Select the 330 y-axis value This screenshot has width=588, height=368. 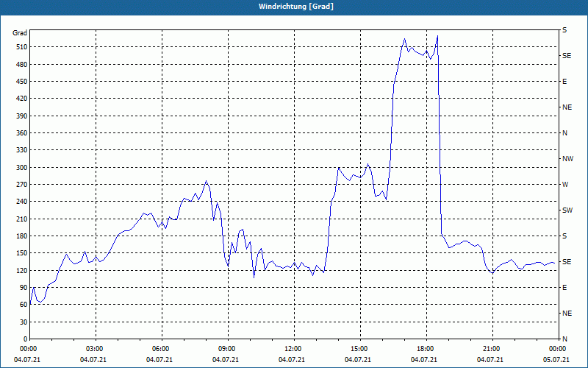click(22, 150)
